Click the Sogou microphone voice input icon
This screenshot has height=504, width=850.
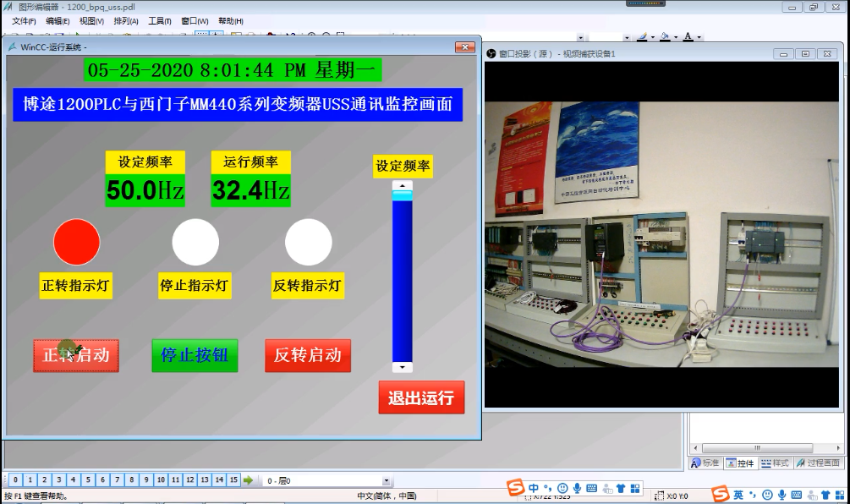577,488
